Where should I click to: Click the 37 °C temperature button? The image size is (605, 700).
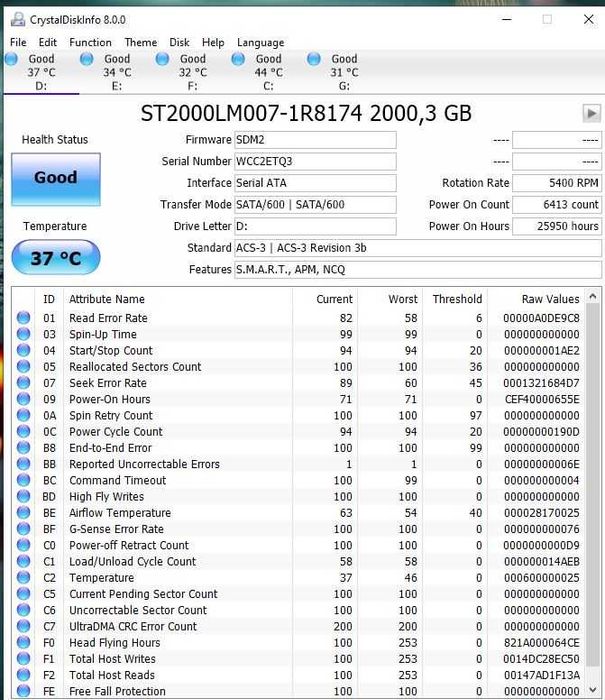click(x=56, y=257)
